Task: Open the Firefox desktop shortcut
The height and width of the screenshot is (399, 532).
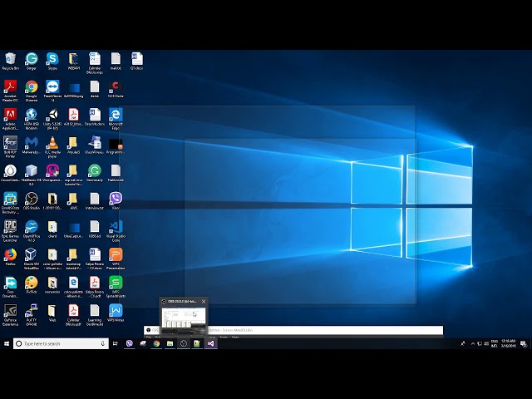Action: (10, 257)
